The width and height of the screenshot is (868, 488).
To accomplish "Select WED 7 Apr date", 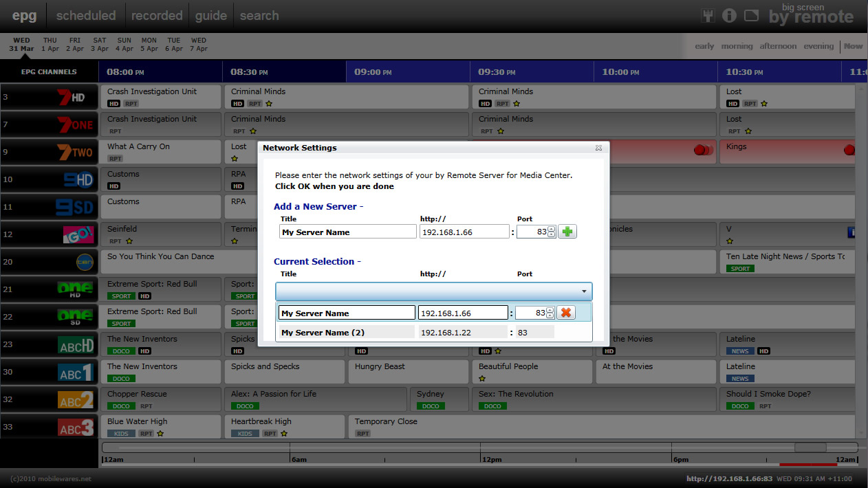I will tap(199, 45).
